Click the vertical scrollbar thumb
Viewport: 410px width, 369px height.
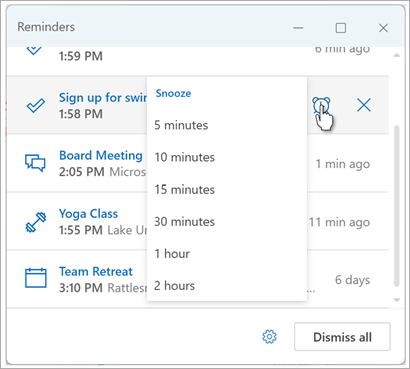coord(397,206)
